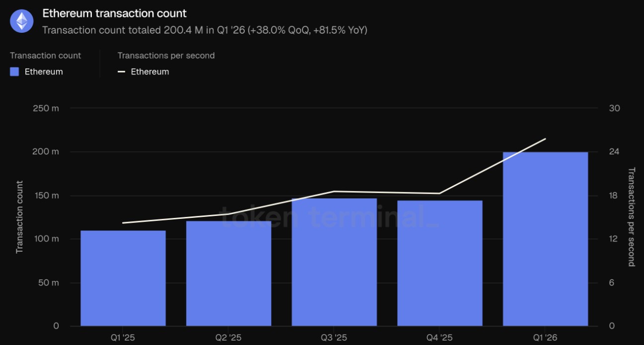This screenshot has width=644, height=345.
Task: Select the Q2 '25 bar
Action: tap(229, 274)
